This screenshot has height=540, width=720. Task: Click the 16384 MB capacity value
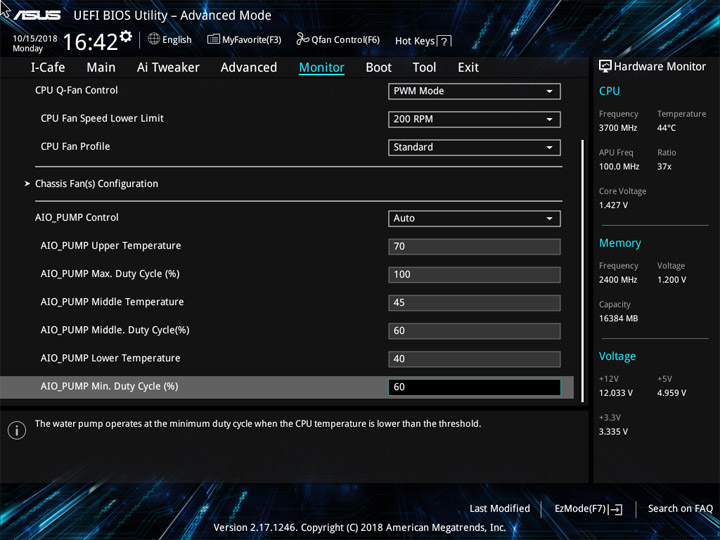[x=619, y=318]
